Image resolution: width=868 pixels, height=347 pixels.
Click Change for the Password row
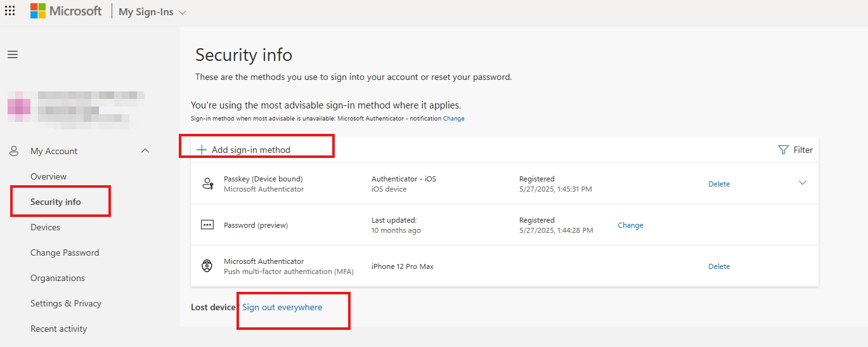pos(630,225)
